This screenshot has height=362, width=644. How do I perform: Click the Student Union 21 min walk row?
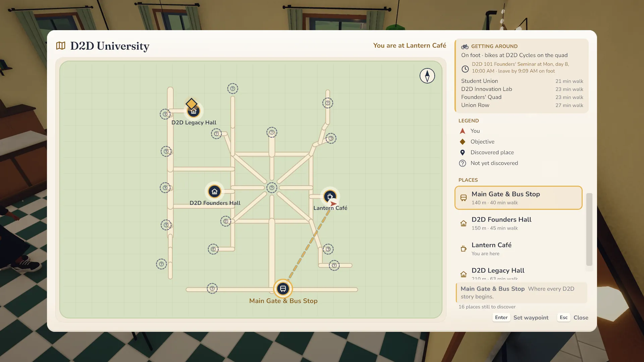pos(522,81)
